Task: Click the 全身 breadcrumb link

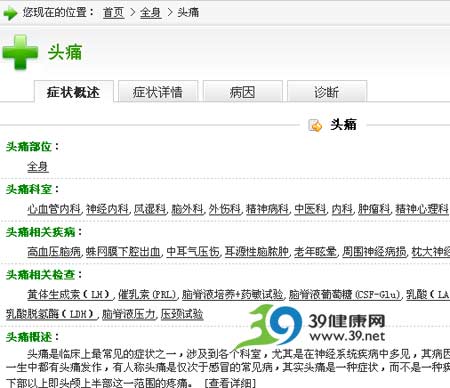Action: [x=151, y=13]
